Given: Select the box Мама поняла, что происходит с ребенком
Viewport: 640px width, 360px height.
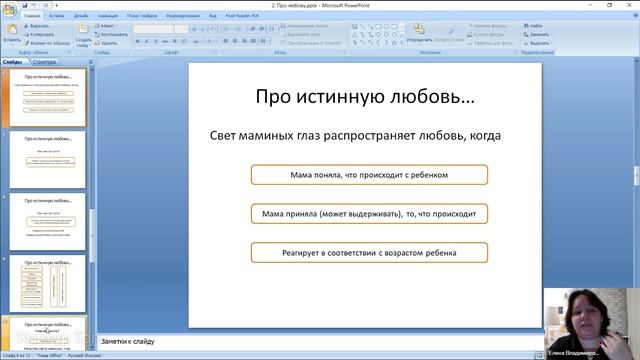Looking at the screenshot, I should click(x=369, y=175).
